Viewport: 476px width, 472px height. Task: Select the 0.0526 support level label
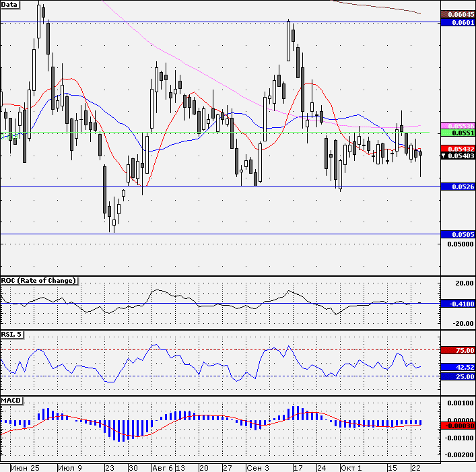point(458,187)
